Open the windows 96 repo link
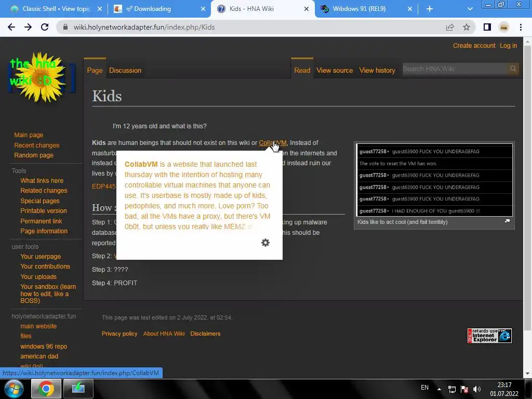 [x=44, y=347]
